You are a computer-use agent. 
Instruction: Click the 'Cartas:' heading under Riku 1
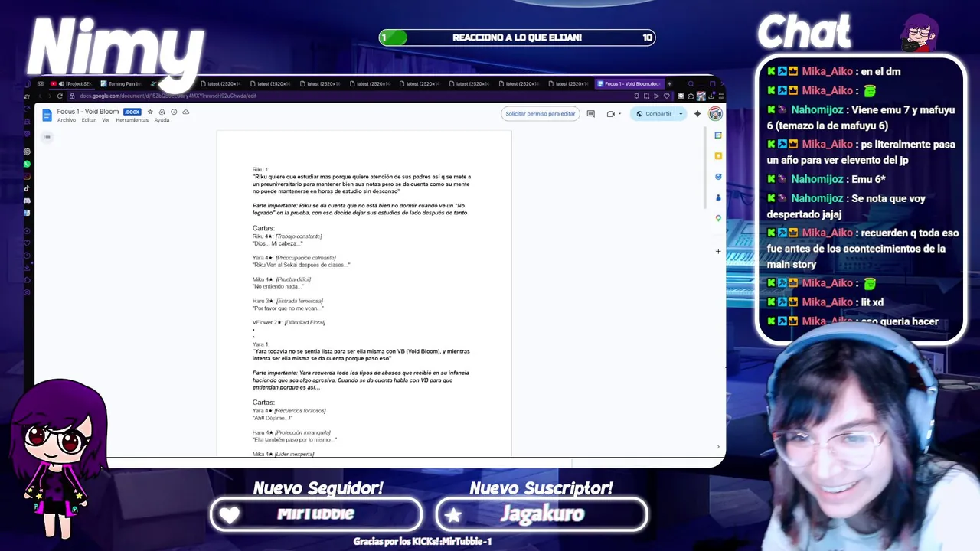click(x=263, y=228)
